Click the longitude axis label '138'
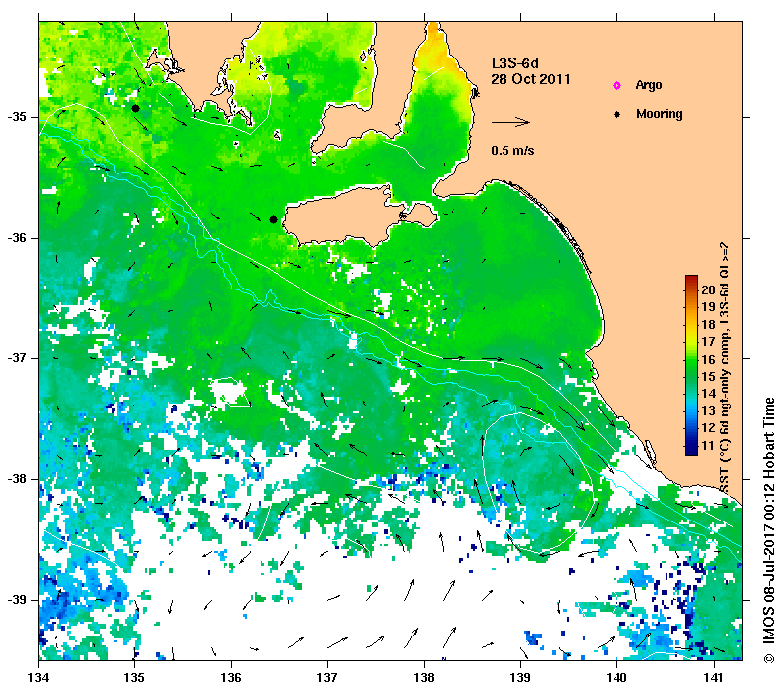 click(424, 678)
